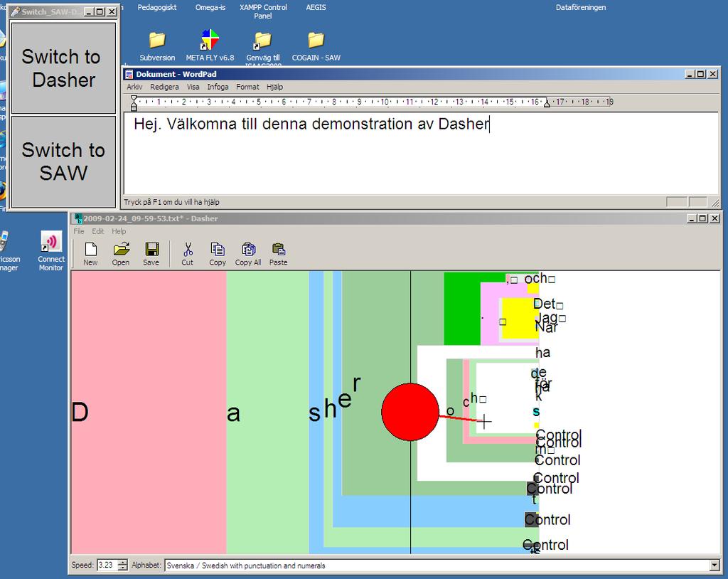Save the Dasher file with the floppy icon
Screen dimensions: 728x579
[151, 254]
